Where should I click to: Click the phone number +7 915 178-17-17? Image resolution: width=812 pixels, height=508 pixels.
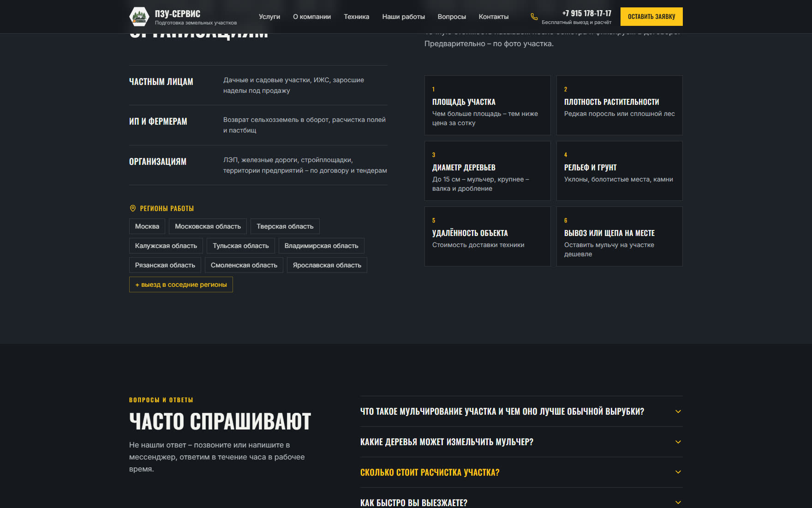586,13
